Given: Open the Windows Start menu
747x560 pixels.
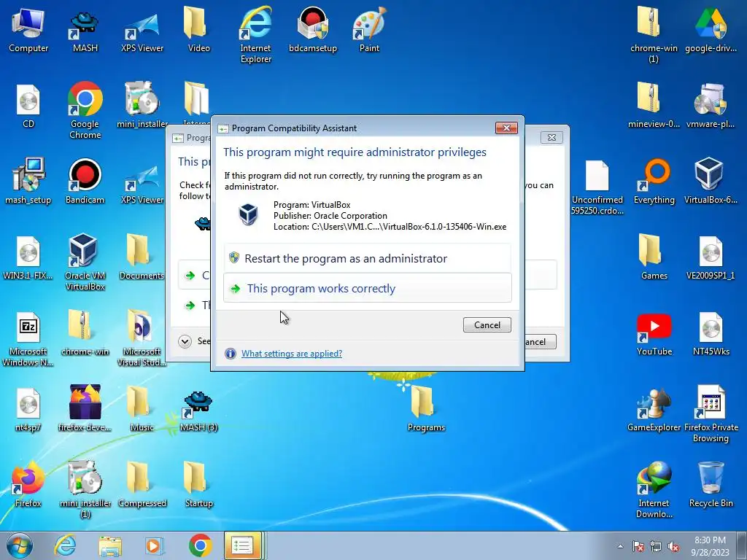Looking at the screenshot, I should (20, 545).
